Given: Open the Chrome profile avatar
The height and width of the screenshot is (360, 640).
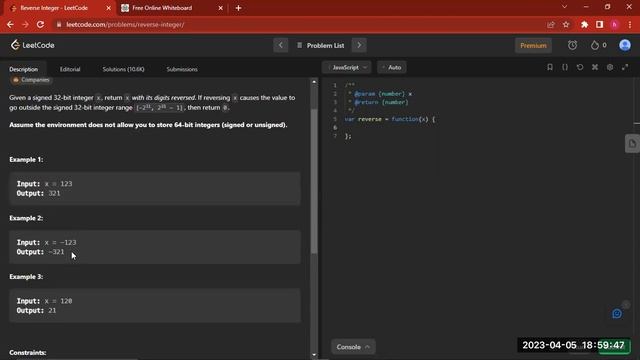Looking at the screenshot, I should click(x=615, y=24).
